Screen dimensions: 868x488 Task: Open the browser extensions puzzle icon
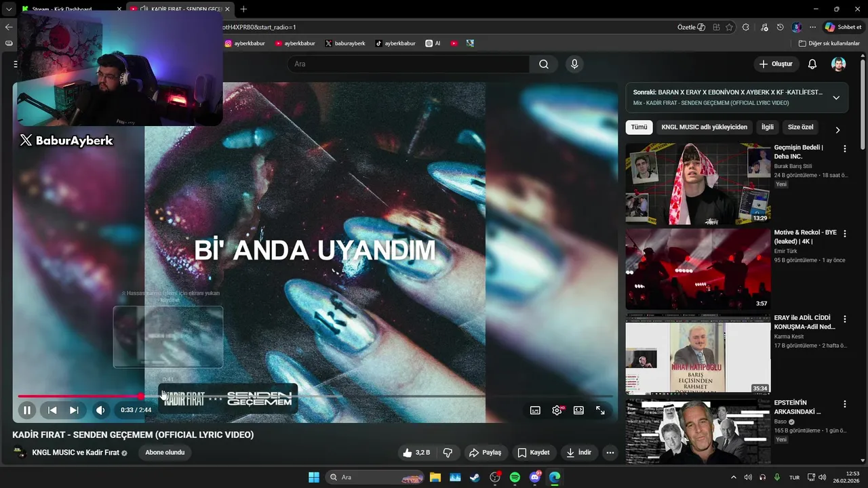(x=746, y=27)
